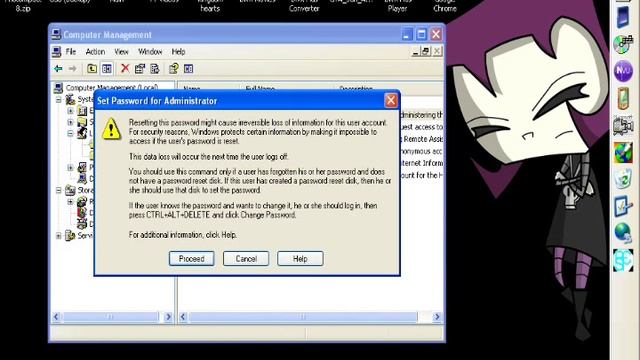Select the Disk Management icon in tree
The width and height of the screenshot is (640, 360).
click(82, 224)
